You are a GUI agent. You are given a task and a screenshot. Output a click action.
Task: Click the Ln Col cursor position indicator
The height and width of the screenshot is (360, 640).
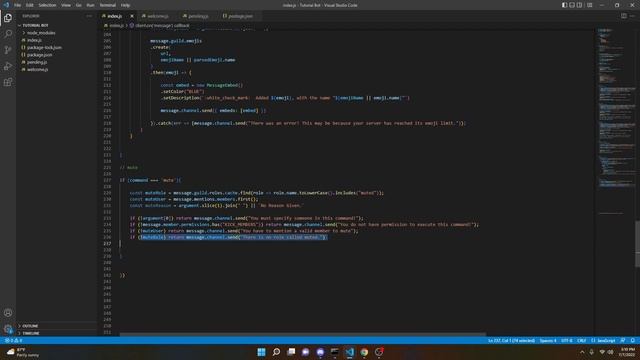pos(511,340)
